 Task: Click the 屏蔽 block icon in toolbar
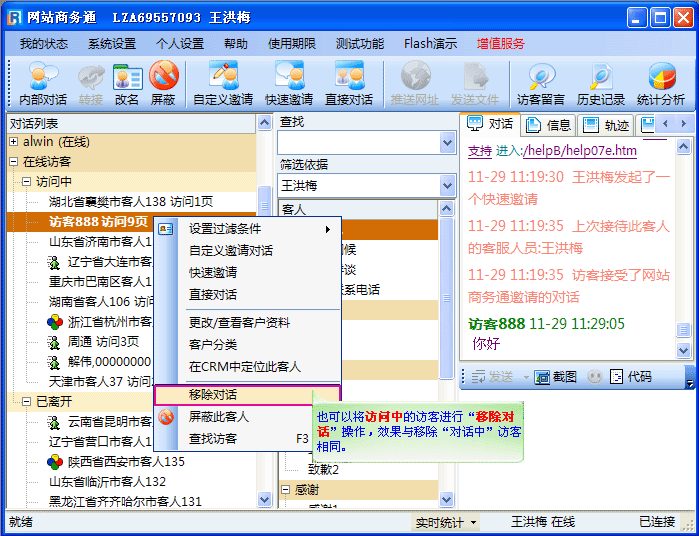[163, 83]
